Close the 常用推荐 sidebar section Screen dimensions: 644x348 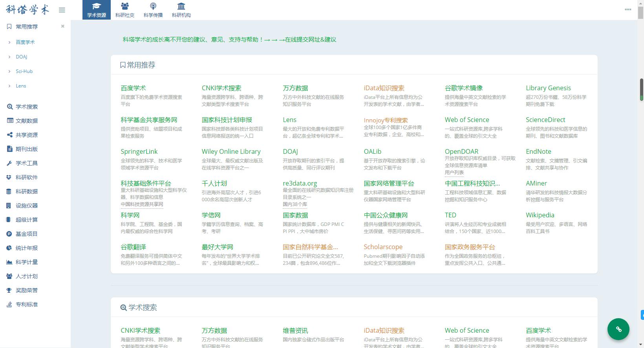(x=62, y=26)
